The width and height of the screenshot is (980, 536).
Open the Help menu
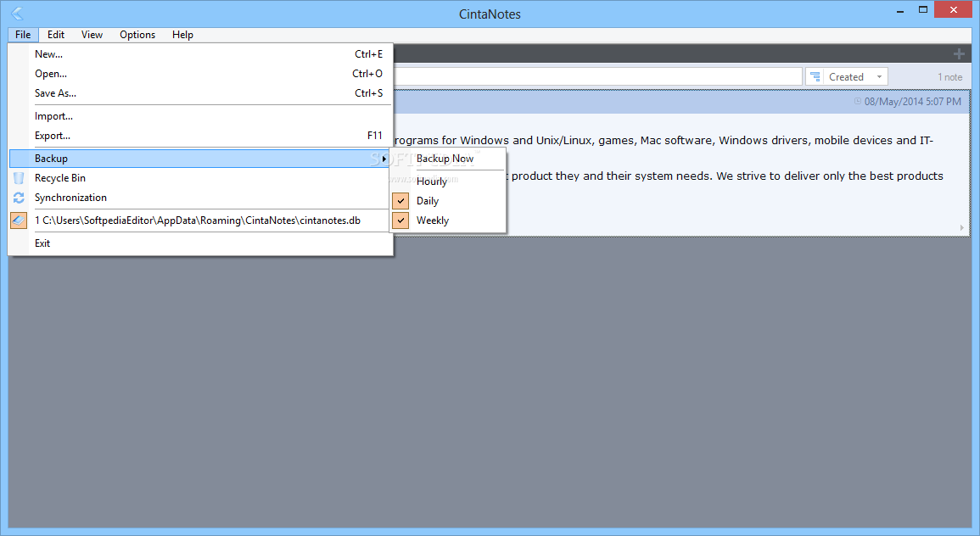pos(182,35)
